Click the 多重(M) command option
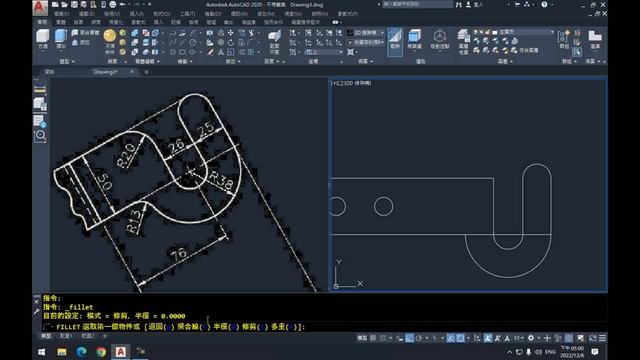This screenshot has height=360, width=640. pos(284,327)
